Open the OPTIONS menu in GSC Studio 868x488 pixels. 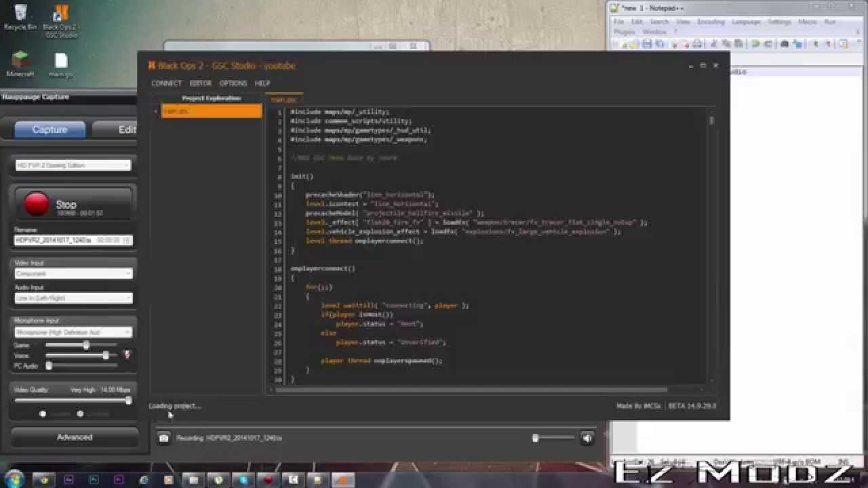(233, 83)
